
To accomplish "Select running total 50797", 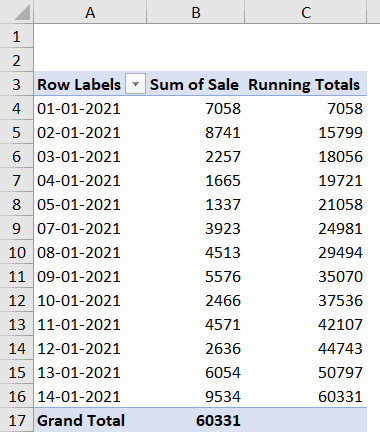I will pos(306,372).
